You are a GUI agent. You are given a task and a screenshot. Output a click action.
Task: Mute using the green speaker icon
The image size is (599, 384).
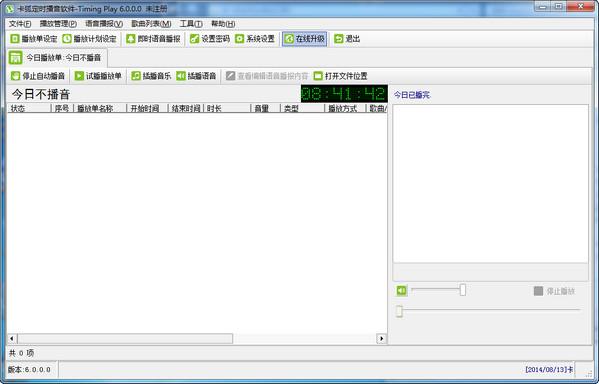(401, 291)
